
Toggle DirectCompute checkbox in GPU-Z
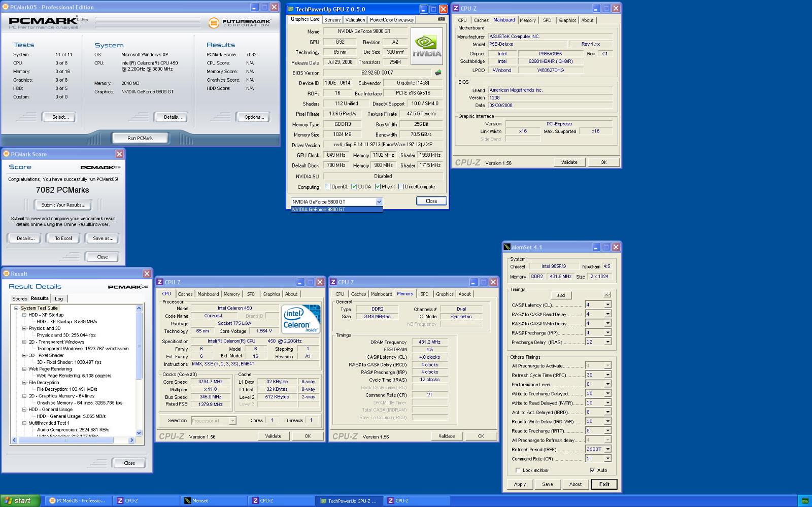pos(401,187)
